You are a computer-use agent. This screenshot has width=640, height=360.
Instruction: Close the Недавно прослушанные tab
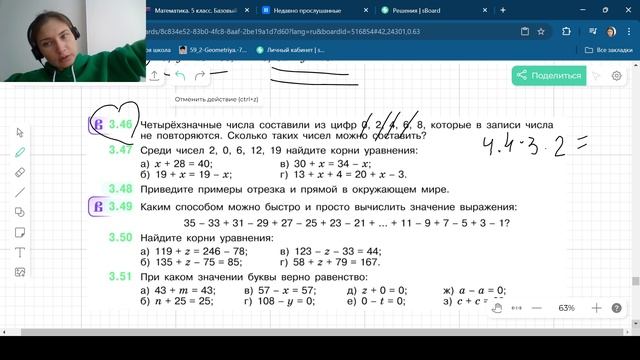[x=366, y=11]
